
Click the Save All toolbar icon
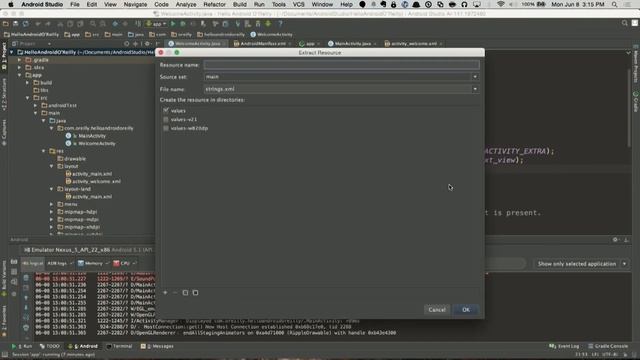coord(16,24)
